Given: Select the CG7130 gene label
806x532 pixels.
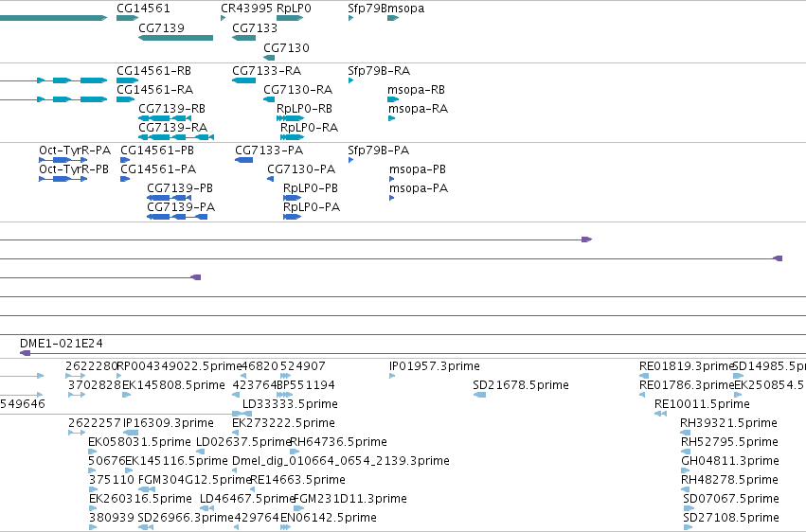Looking at the screenshot, I should coord(286,48).
